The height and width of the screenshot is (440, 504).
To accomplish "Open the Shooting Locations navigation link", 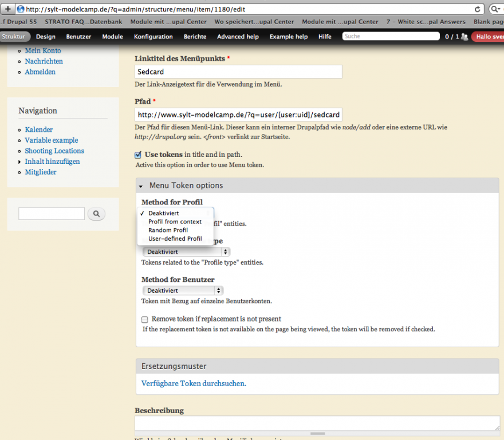I will 54,151.
